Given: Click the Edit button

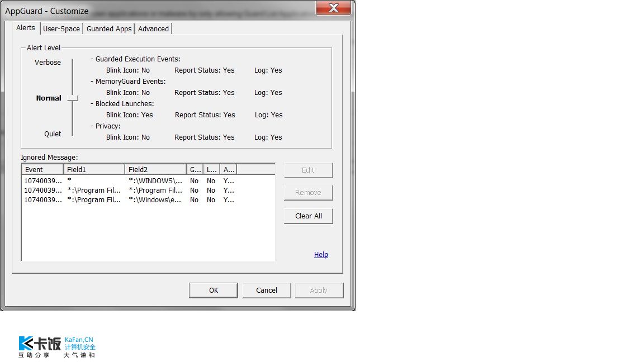Looking at the screenshot, I should point(308,170).
